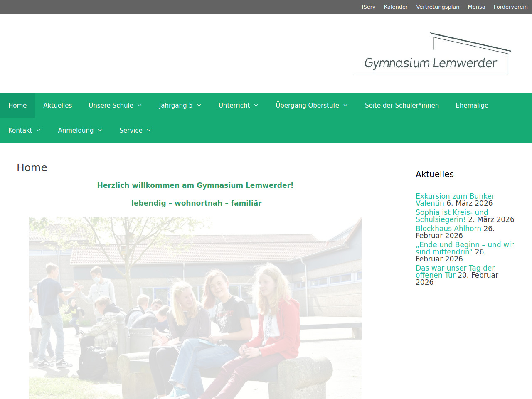Open the Blockhaus Ahlhorn news post
532x399 pixels.
(x=448, y=229)
